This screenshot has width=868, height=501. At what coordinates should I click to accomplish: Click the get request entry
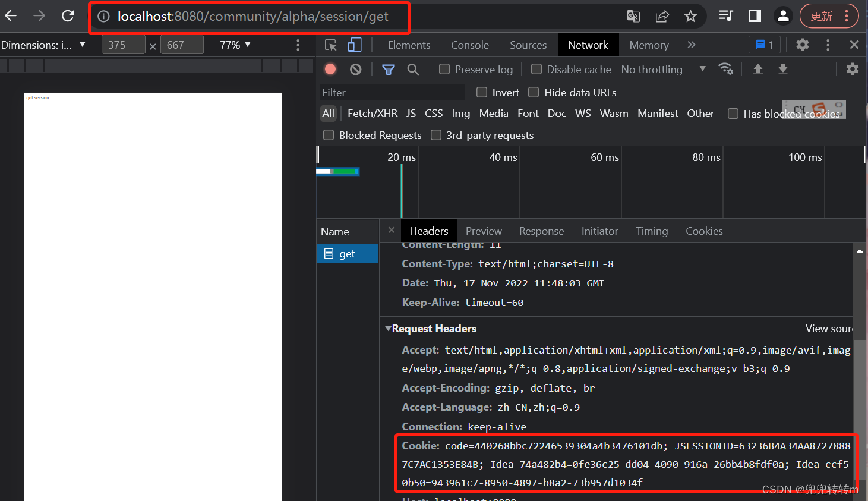(347, 254)
